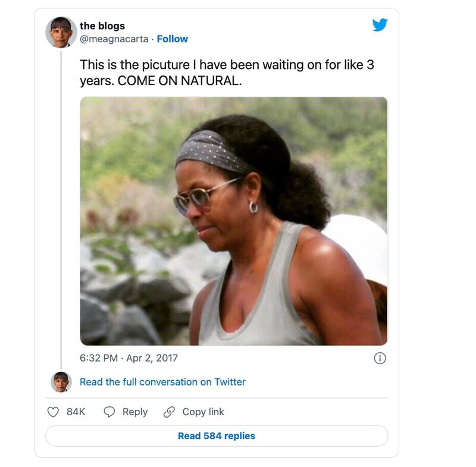Click the Reply speech bubble icon
Image resolution: width=476 pixels, height=467 pixels.
109,412
